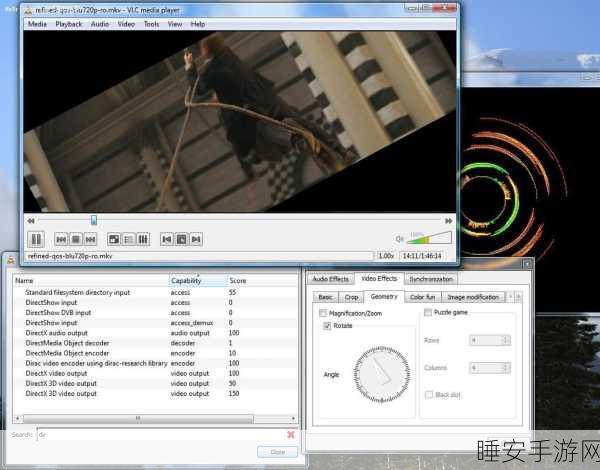Viewport: 600px width, 470px height.
Task: Switch to the Audio Effects tab
Action: (331, 279)
